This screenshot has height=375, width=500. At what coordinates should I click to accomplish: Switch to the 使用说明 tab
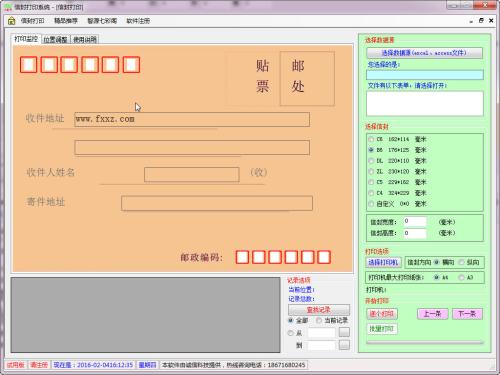pos(85,39)
